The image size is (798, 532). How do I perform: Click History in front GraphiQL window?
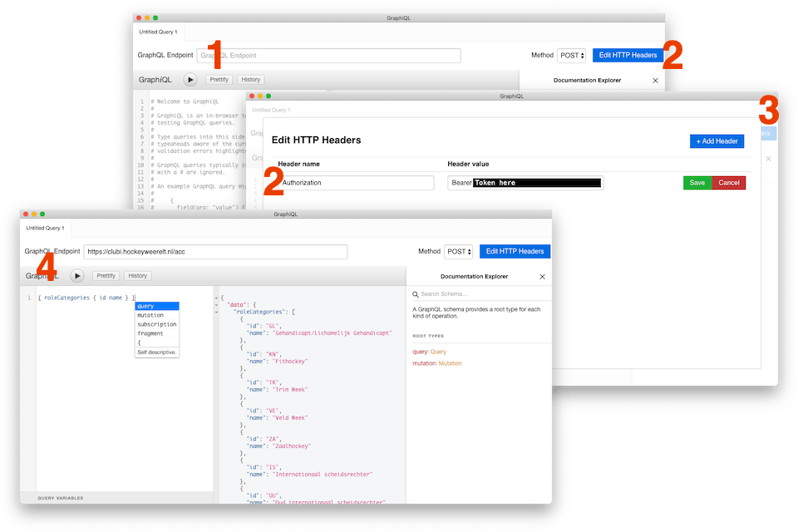pos(137,276)
